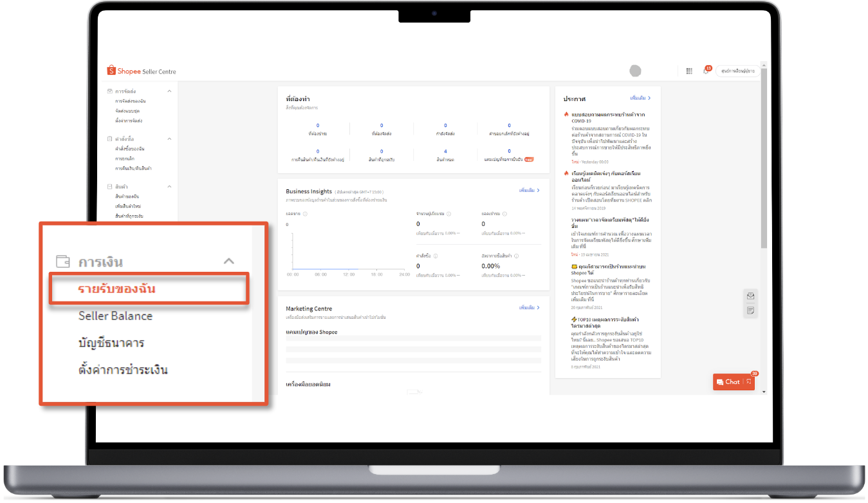The width and height of the screenshot is (868, 503).
Task: Click the shipping icon beside การจัดส่ง
Action: point(110,91)
